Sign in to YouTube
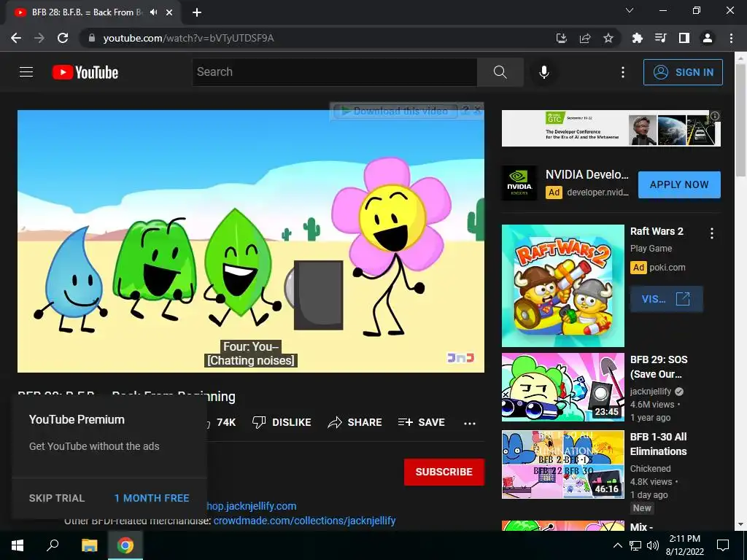Viewport: 747px width, 560px height. (x=683, y=72)
